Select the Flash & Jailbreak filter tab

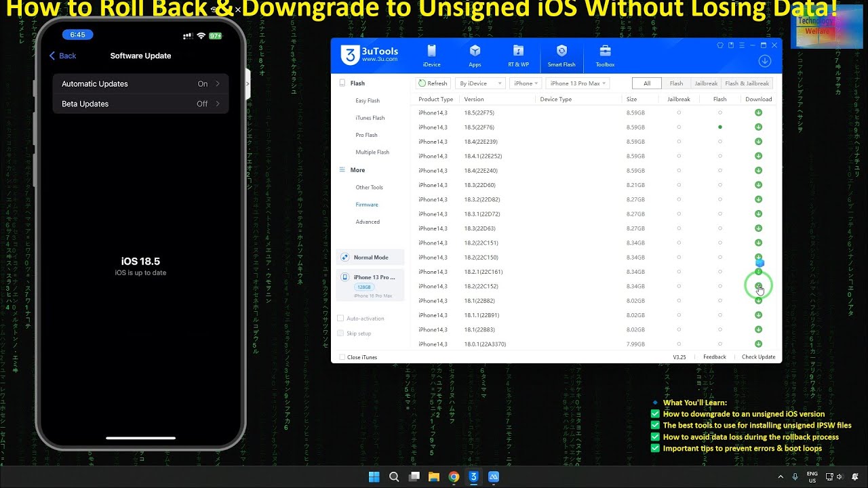(x=747, y=83)
